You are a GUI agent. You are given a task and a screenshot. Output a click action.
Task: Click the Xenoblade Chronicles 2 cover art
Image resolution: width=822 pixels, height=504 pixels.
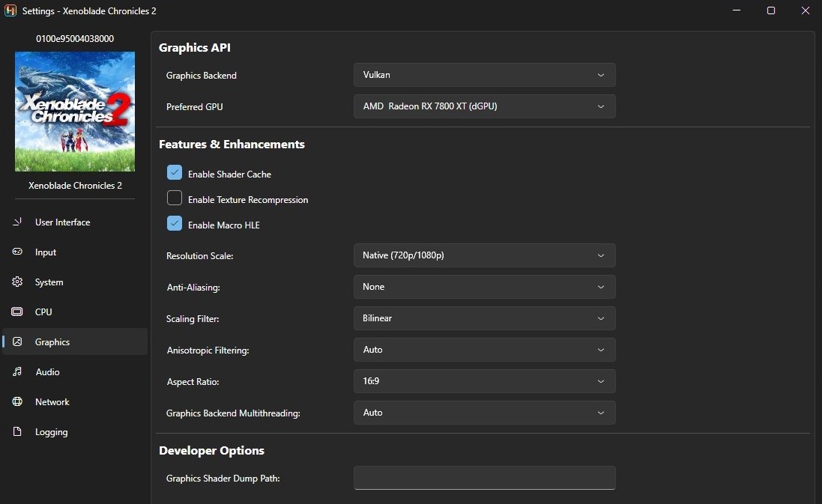click(x=75, y=111)
